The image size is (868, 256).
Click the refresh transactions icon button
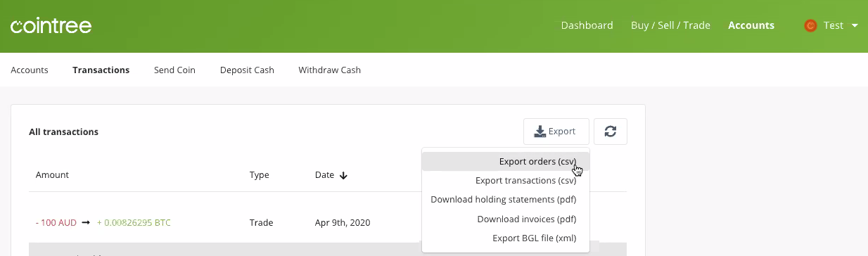click(x=611, y=132)
